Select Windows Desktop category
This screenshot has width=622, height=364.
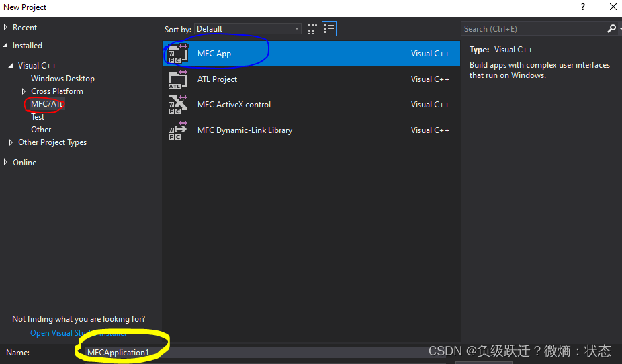coord(62,79)
